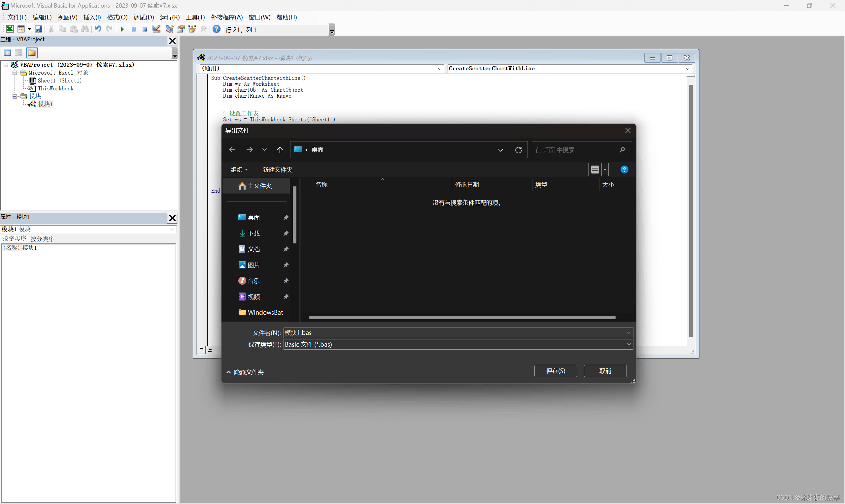This screenshot has width=845, height=504.
Task: Click 隐藏文件夹 toggle link
Action: 245,372
